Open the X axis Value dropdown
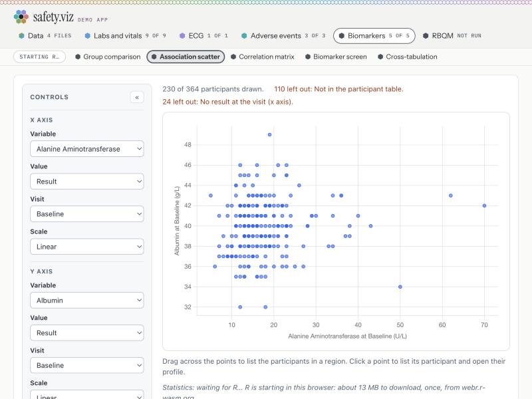 [x=87, y=182]
